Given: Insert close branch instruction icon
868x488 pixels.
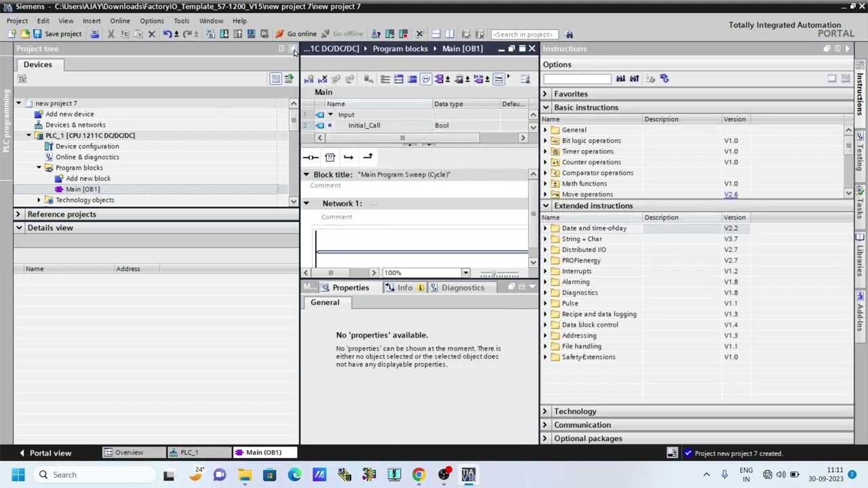Looking at the screenshot, I should (368, 157).
